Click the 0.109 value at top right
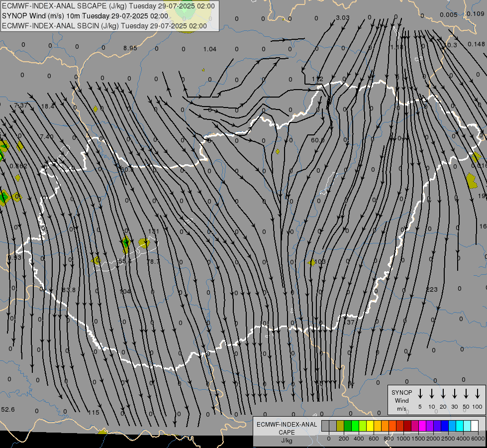 tap(476, 13)
